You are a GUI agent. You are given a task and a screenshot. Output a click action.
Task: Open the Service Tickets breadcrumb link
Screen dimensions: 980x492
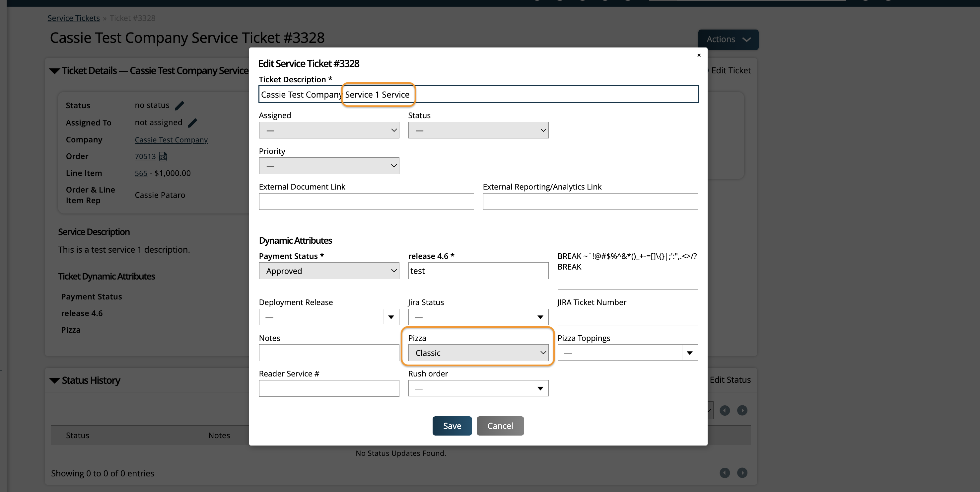point(73,18)
